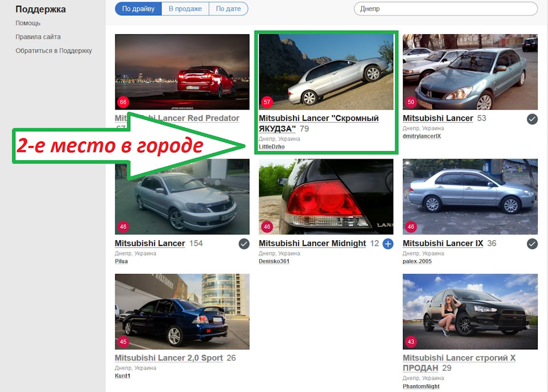Open Mitsubishi Lancer Скромный ЯКУДЗА title

click(319, 123)
